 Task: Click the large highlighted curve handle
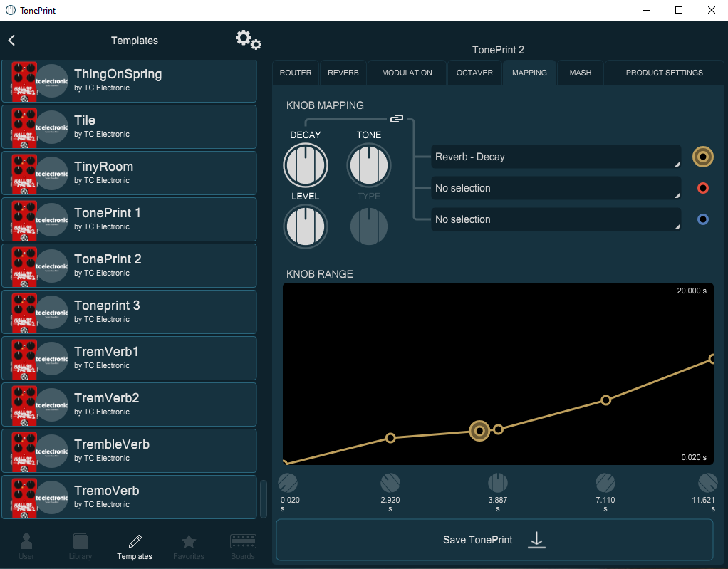[x=479, y=431]
